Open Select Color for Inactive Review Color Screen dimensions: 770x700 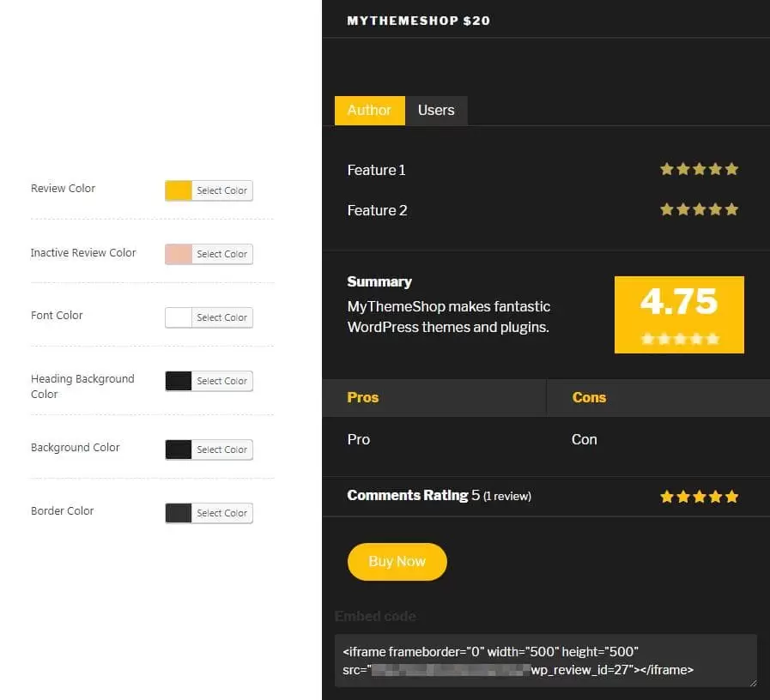221,254
